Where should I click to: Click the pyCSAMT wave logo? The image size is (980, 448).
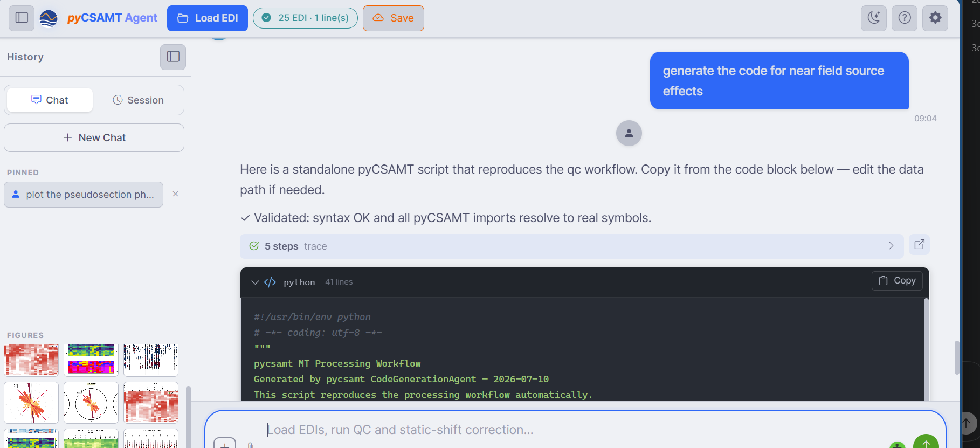coord(49,18)
